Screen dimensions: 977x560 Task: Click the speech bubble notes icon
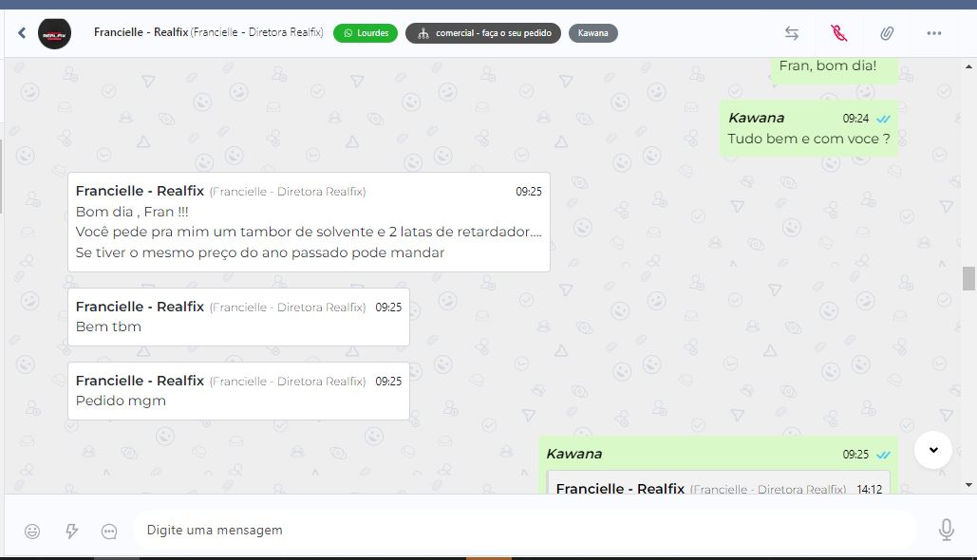click(x=109, y=531)
